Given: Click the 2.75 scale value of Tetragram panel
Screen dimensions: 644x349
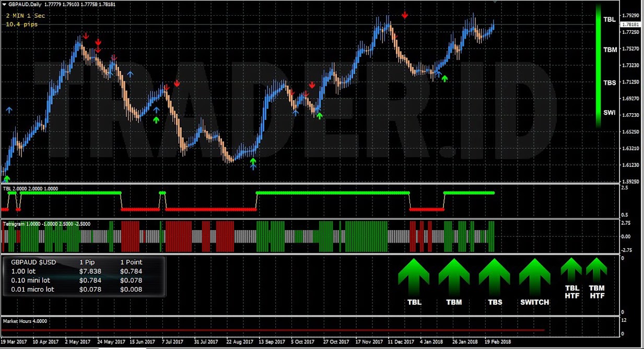Looking at the screenshot, I should pyautogui.click(x=626, y=223).
